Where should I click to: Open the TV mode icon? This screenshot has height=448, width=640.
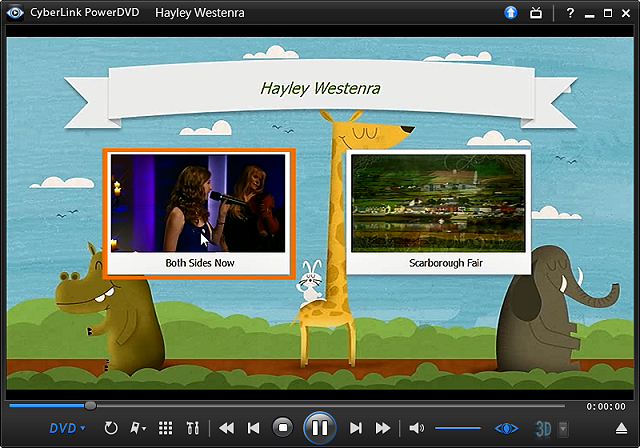tap(536, 13)
